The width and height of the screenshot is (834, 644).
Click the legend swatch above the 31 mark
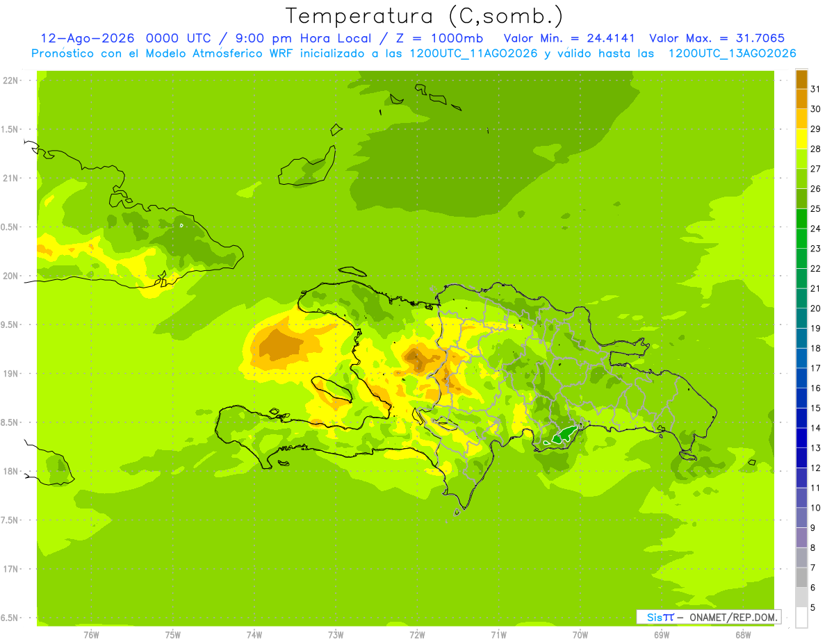click(801, 79)
